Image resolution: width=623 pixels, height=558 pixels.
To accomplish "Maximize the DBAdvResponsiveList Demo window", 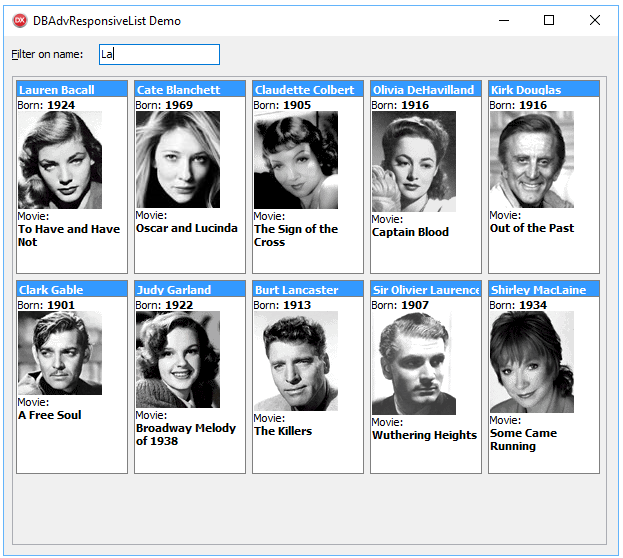I will (x=549, y=20).
